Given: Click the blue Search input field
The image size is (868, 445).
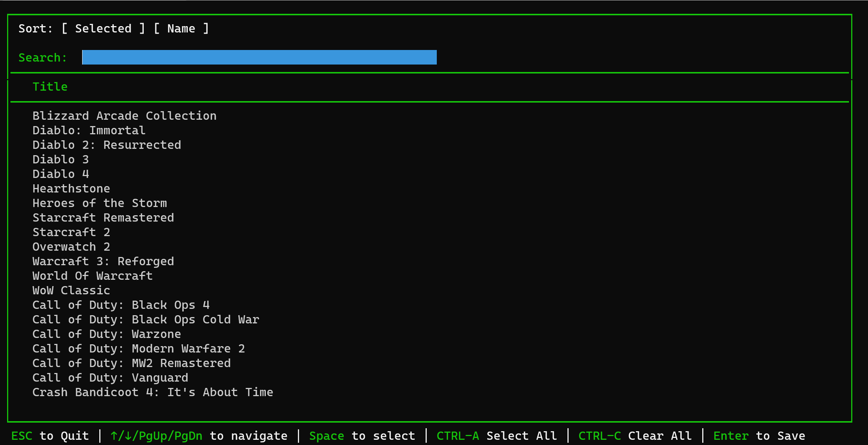Looking at the screenshot, I should click(259, 57).
